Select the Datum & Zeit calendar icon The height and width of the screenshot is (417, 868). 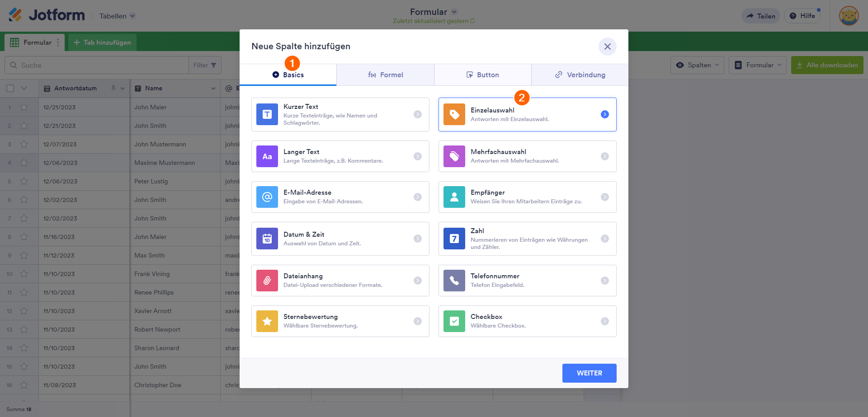point(267,239)
